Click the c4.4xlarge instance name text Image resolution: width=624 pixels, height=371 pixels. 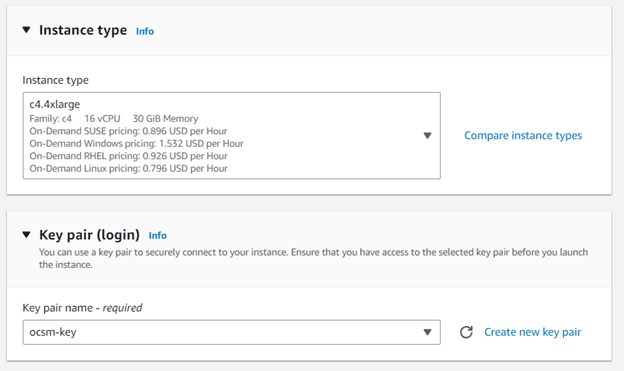55,104
